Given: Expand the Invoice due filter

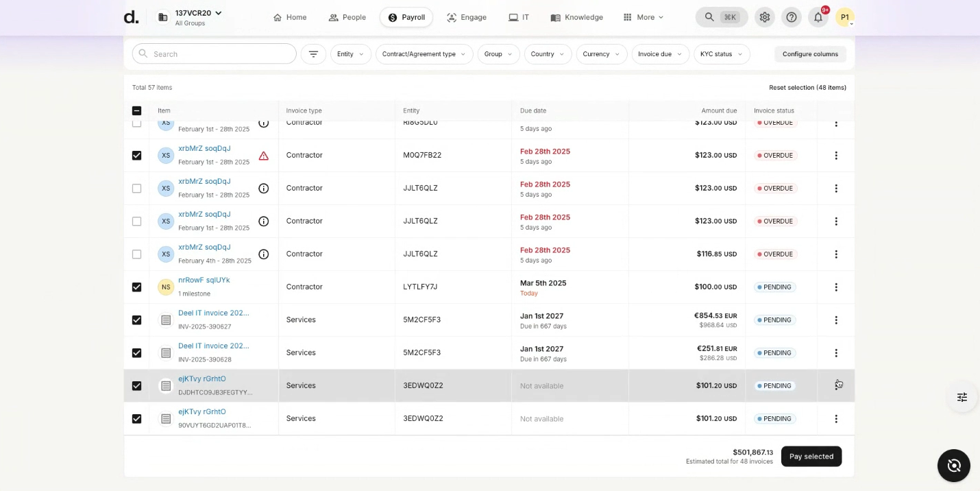Looking at the screenshot, I should point(660,54).
